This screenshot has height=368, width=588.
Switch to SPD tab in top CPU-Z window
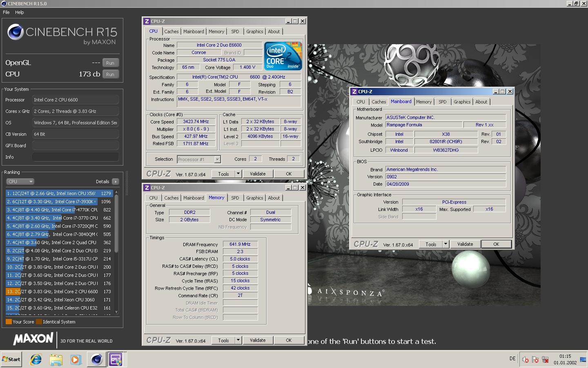(235, 31)
